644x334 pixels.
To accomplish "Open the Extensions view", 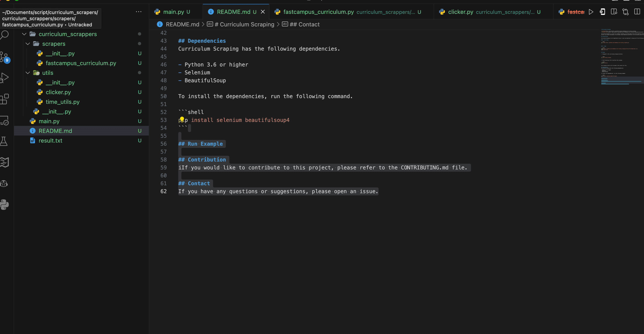I will tap(4, 99).
